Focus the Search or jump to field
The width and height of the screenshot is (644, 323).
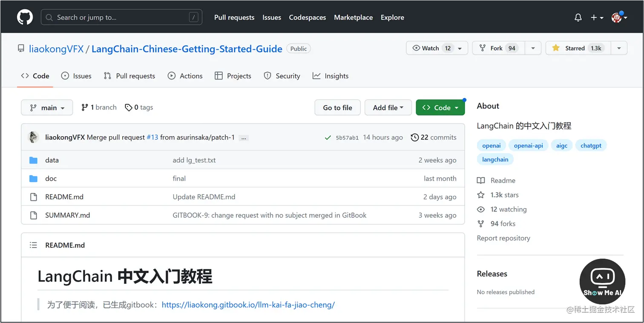pos(121,17)
